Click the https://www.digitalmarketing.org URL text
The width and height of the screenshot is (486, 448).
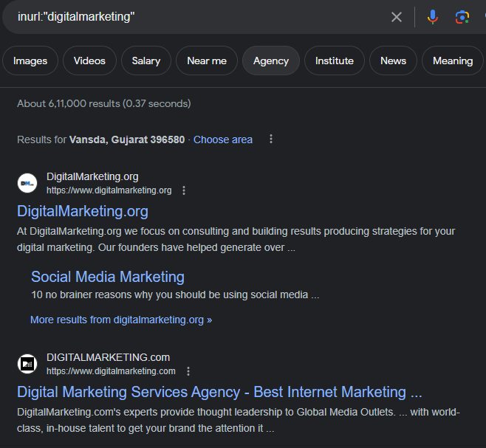click(109, 190)
